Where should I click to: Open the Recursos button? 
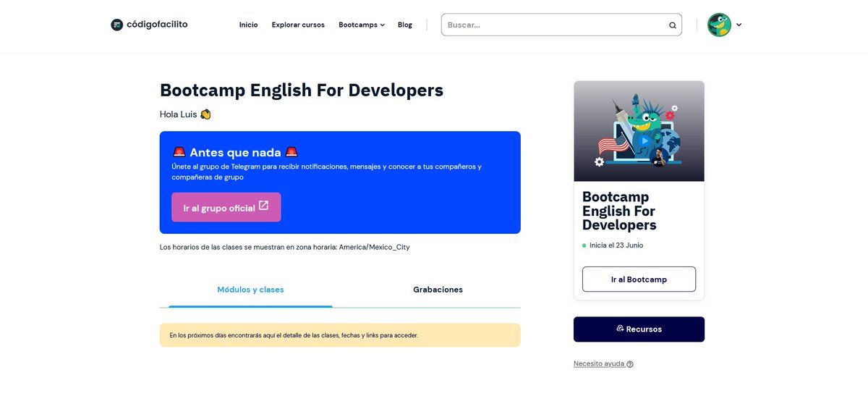639,329
